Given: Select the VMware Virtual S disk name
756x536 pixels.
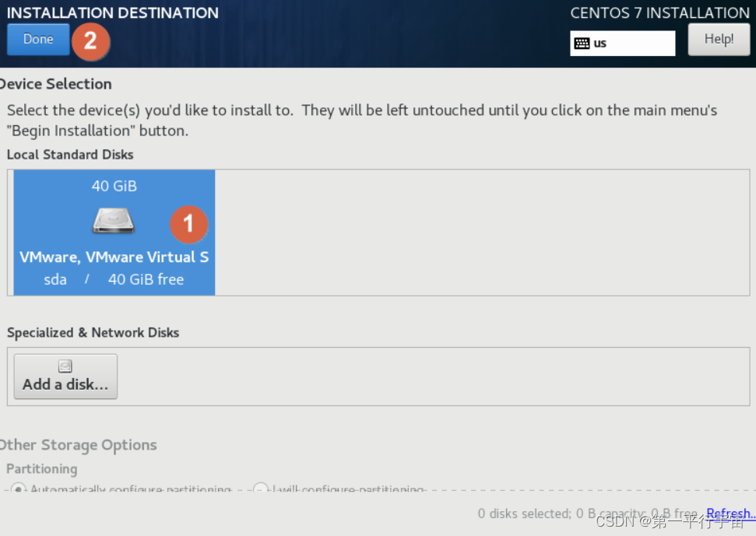Looking at the screenshot, I should (114, 257).
